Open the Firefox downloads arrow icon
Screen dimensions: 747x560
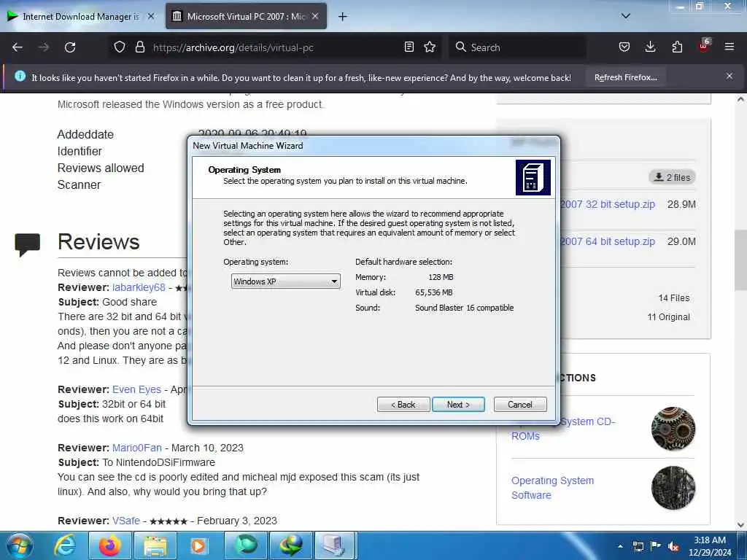(x=650, y=47)
